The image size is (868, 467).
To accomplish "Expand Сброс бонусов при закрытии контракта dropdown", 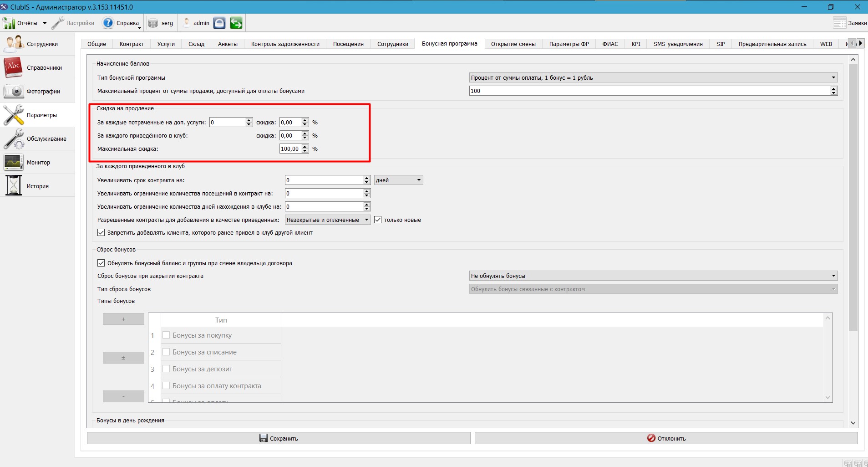I will pos(653,276).
